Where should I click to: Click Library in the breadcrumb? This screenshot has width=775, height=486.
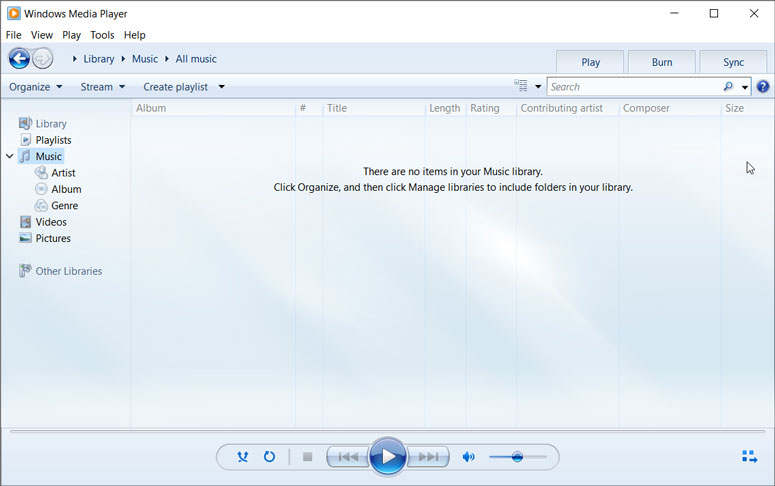coord(98,59)
